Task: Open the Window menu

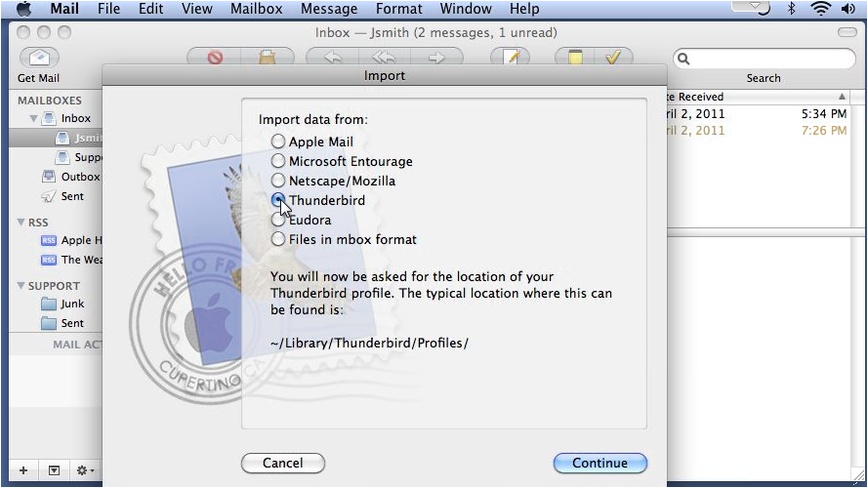Action: click(466, 9)
